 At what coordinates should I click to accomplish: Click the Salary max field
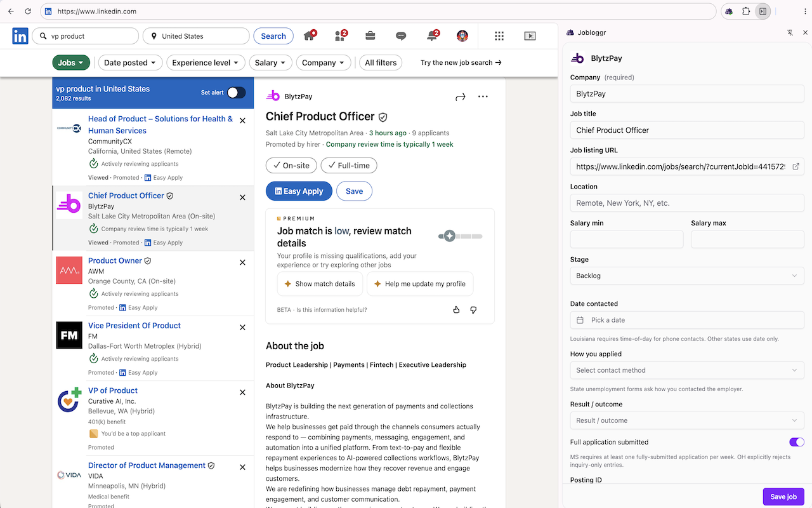(x=747, y=239)
